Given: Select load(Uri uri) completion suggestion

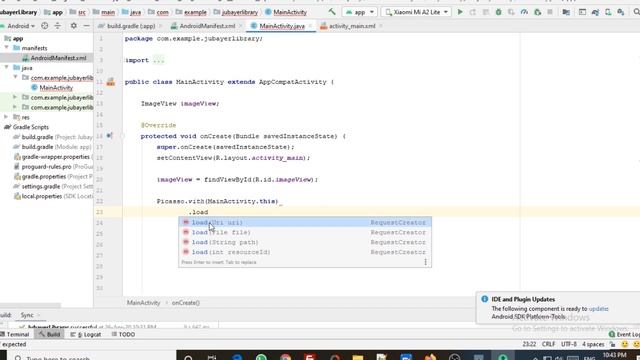Looking at the screenshot, I should (x=305, y=222).
